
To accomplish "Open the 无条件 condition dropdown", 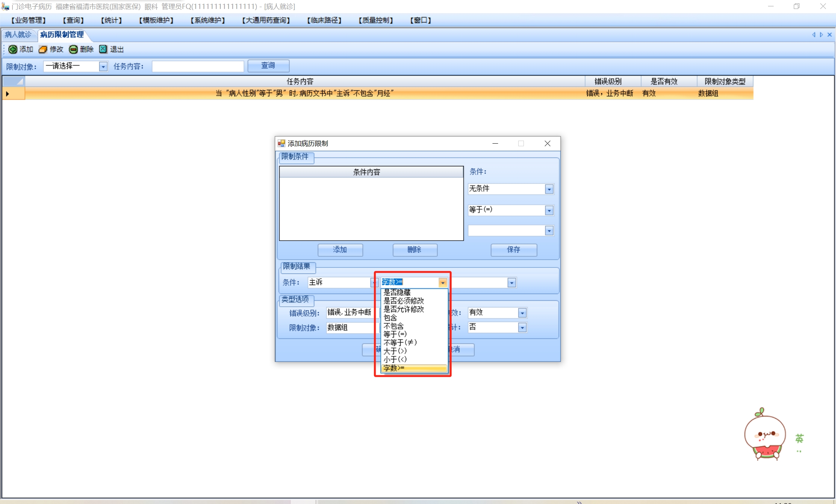I will (549, 189).
